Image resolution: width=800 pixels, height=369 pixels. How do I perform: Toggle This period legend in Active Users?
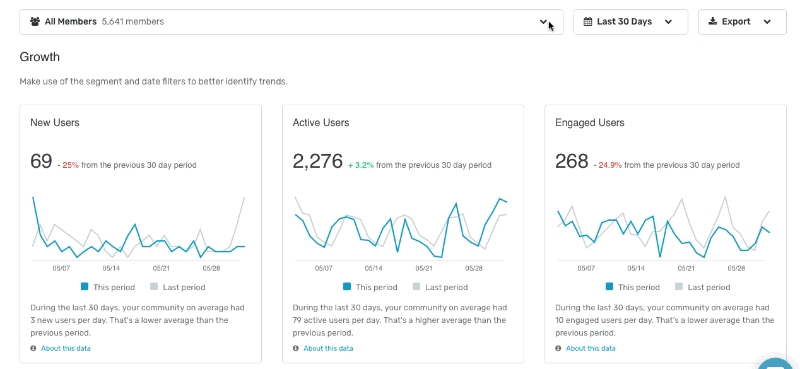370,287
